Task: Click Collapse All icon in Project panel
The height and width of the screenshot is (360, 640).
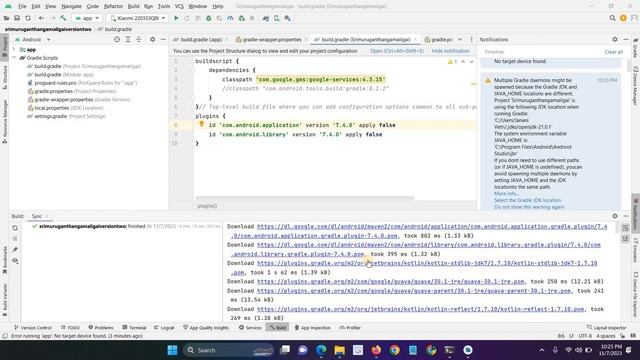Action: coord(139,39)
